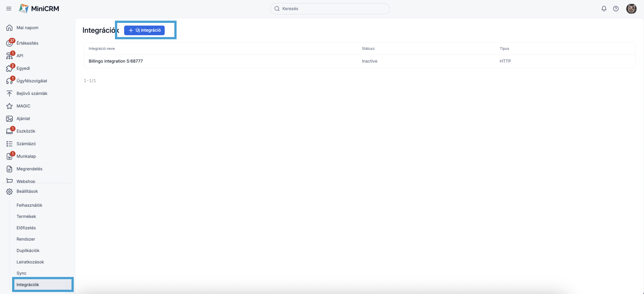
Task: Open the Sync settings item
Action: [21, 273]
